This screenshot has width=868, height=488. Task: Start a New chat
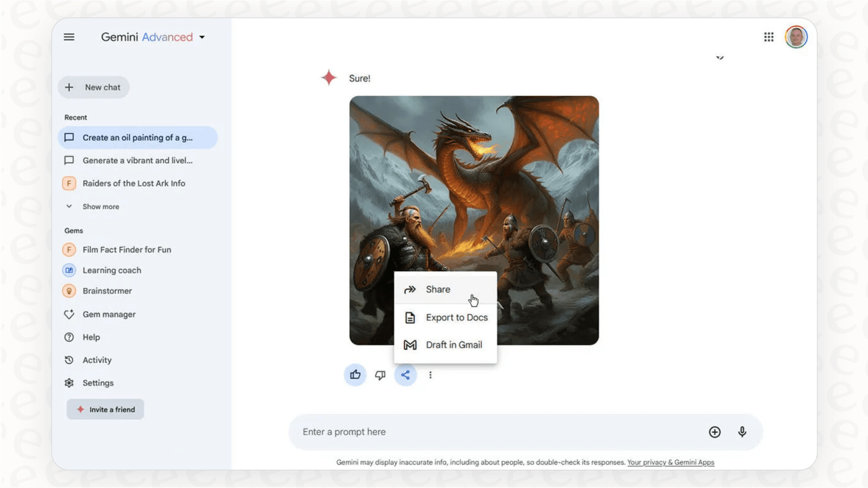[x=94, y=87]
